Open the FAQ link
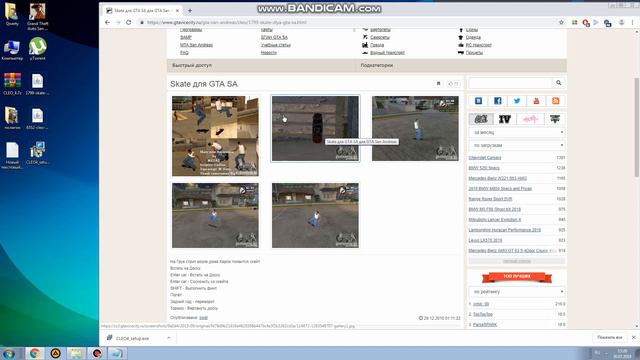This screenshot has height=360, width=640. (184, 53)
